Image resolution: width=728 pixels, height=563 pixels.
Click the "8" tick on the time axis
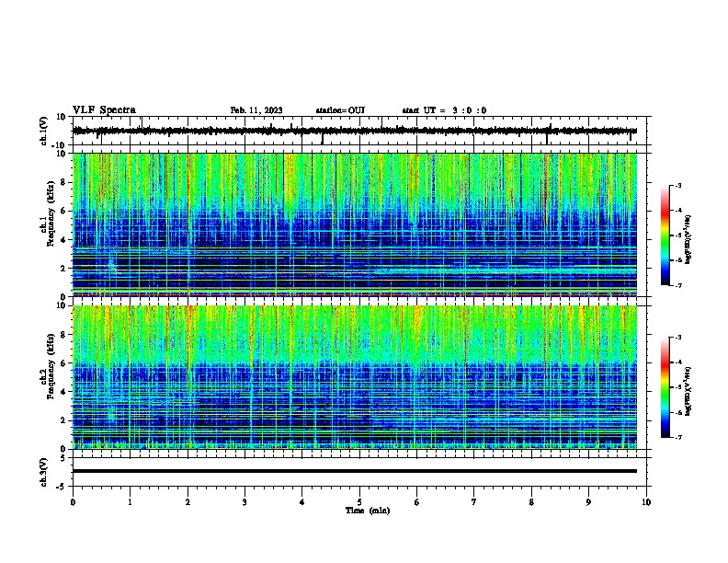(531, 502)
